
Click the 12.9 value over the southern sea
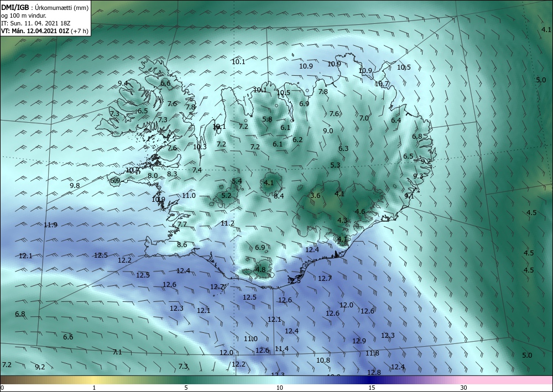pos(359,341)
